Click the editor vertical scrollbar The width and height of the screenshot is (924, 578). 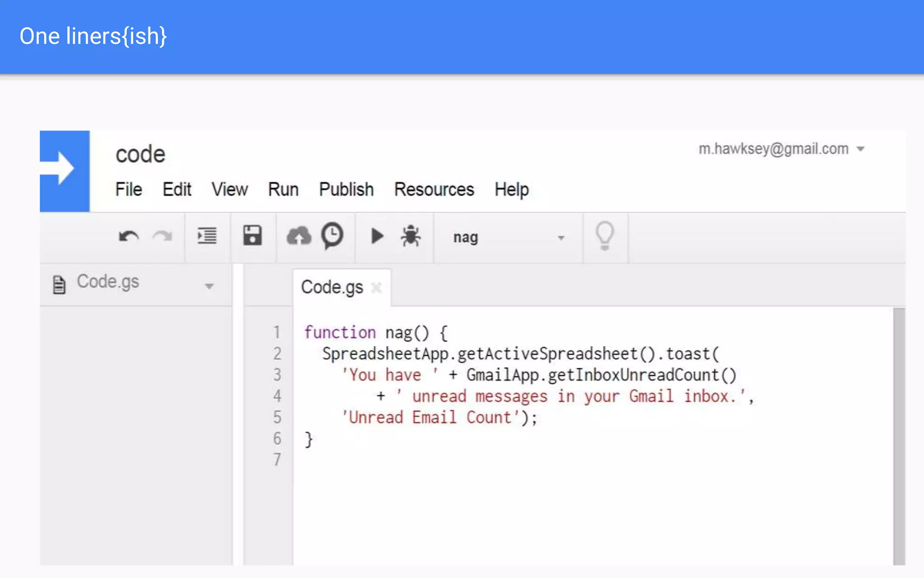[x=899, y=436]
